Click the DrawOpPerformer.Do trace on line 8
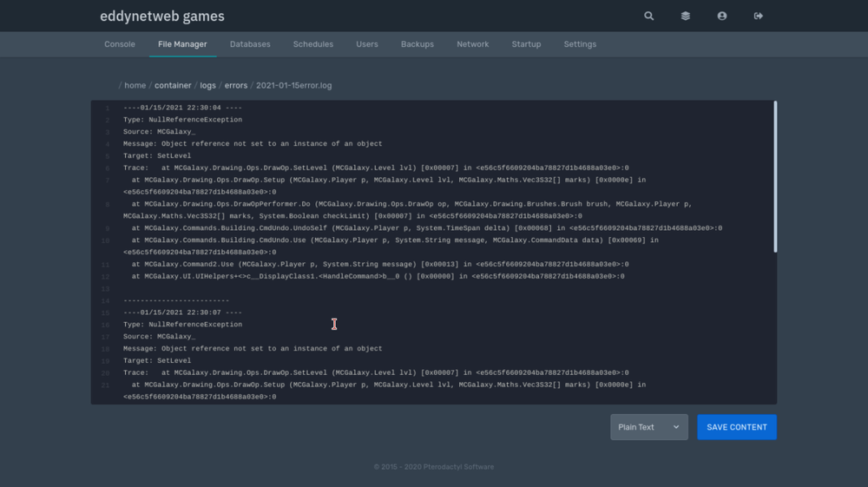 pos(407,210)
